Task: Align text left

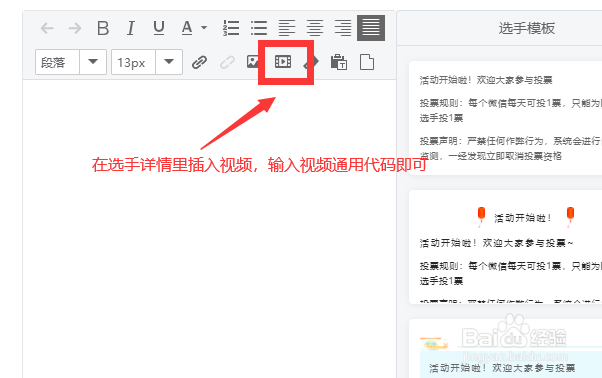Action: click(x=287, y=28)
